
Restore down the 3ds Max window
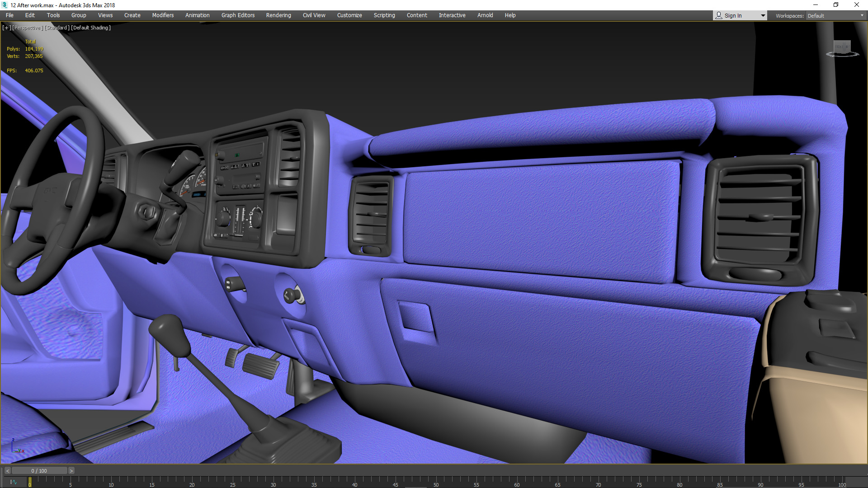[836, 5]
